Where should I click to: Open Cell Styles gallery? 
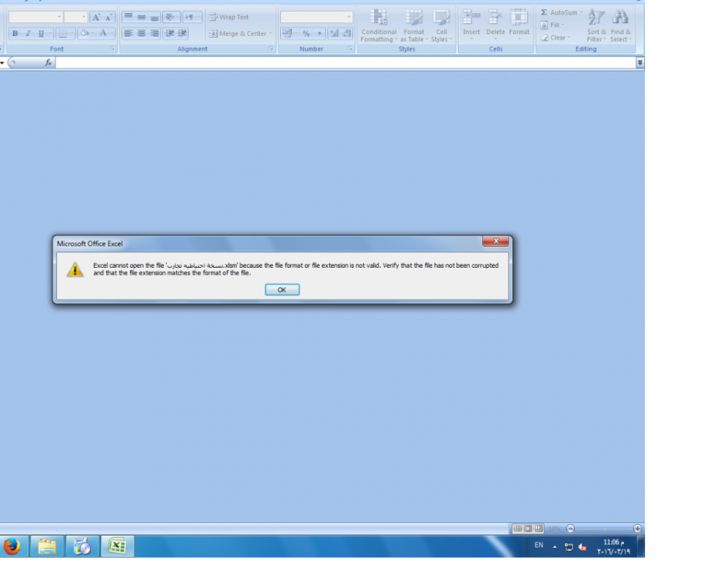[441, 26]
